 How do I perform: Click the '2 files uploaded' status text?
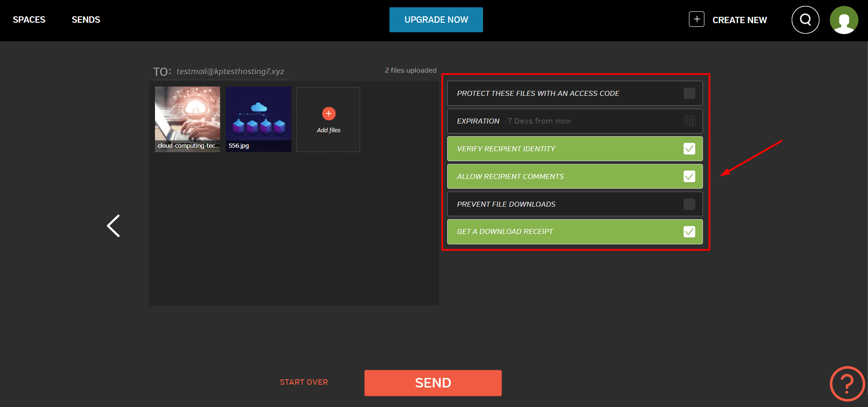pos(411,70)
